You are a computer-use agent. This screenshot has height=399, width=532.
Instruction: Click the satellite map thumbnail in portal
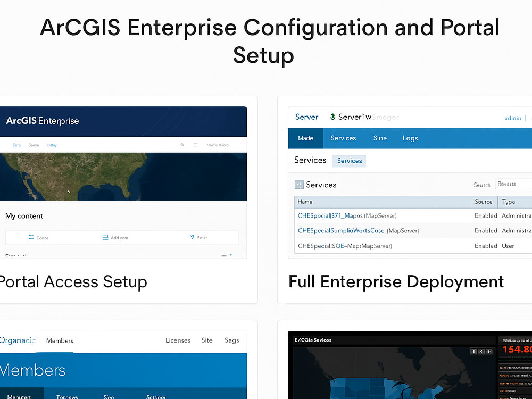pos(123,177)
